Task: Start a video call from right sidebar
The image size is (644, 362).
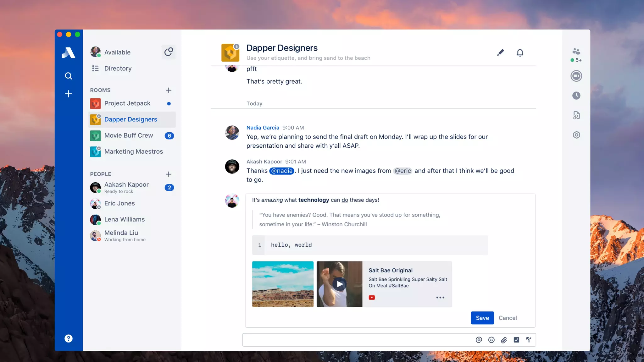Action: pyautogui.click(x=576, y=76)
